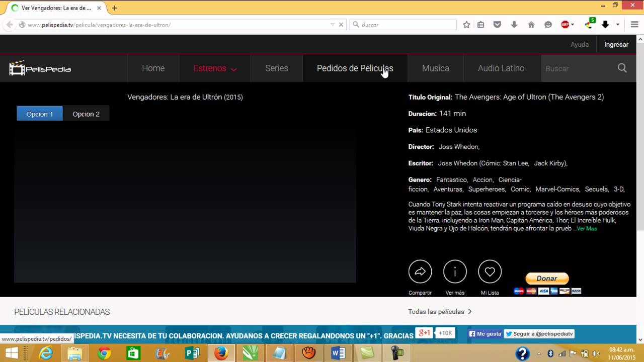Click the Google +1 button
Screen dimensions: 644x362
point(424,333)
